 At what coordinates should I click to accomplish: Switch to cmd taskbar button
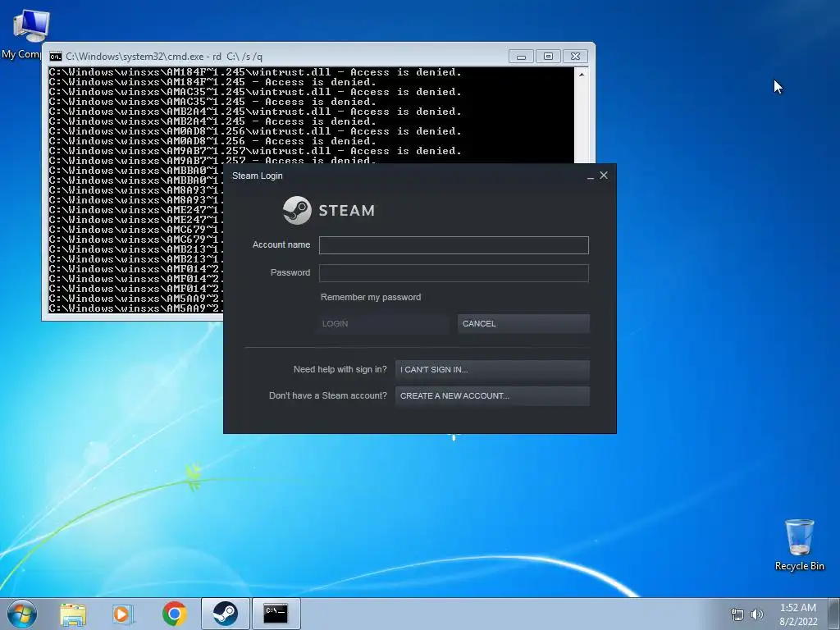pyautogui.click(x=276, y=614)
